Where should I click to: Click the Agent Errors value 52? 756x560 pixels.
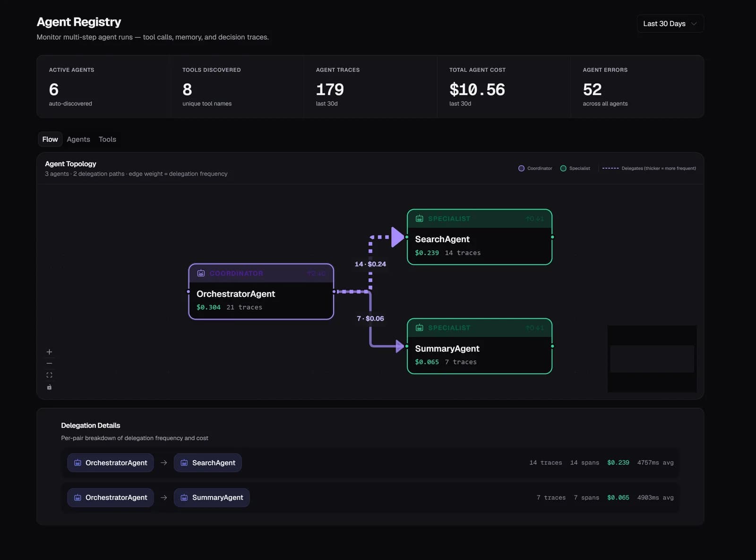tap(593, 90)
